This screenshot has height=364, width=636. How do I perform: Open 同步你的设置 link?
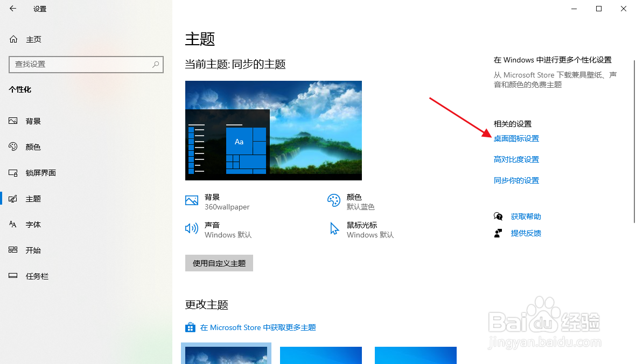(x=516, y=181)
